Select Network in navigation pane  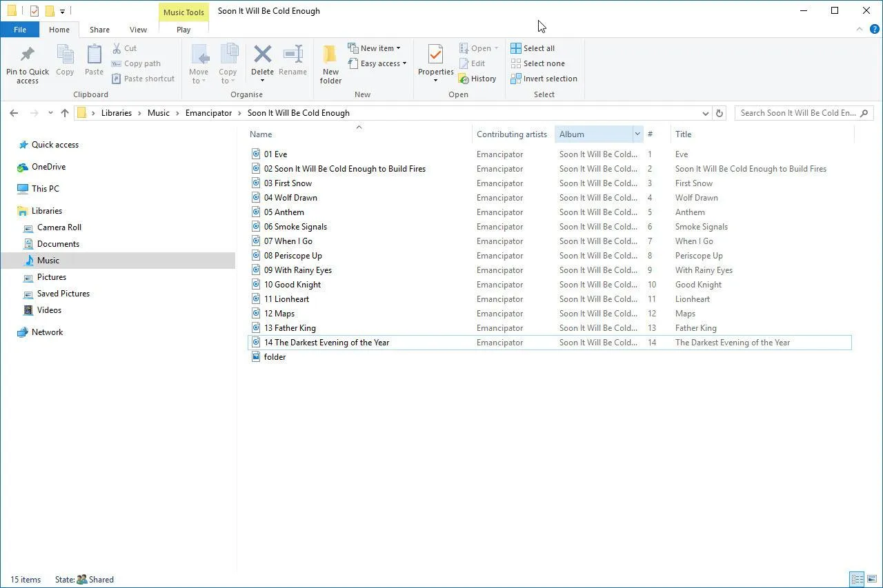point(47,332)
